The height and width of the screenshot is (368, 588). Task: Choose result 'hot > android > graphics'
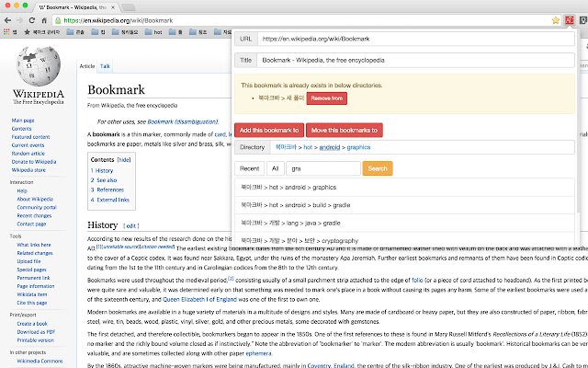(404, 188)
